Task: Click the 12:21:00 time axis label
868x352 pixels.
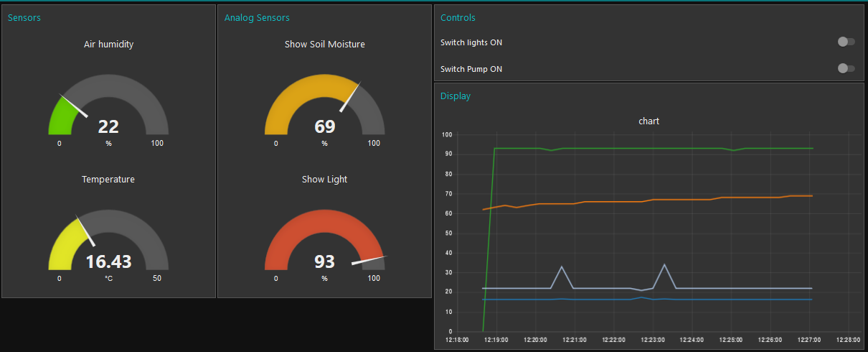Action: [x=575, y=340]
